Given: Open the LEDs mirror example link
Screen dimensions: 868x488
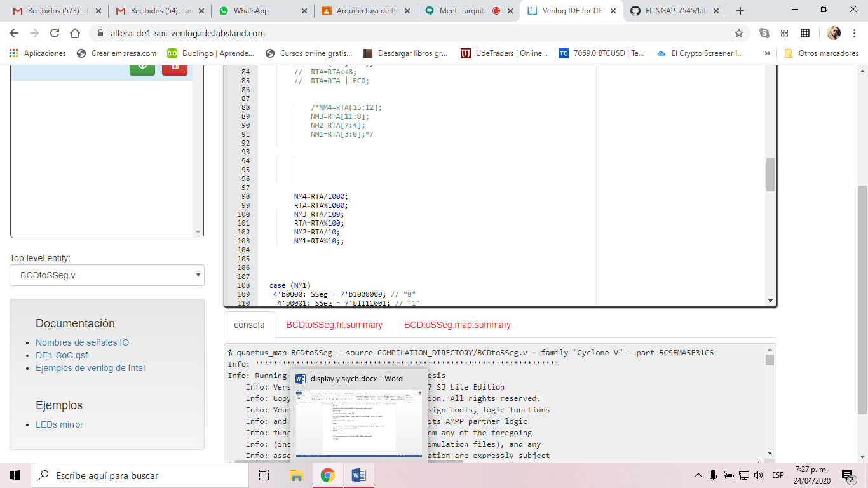Looking at the screenshot, I should pos(59,424).
